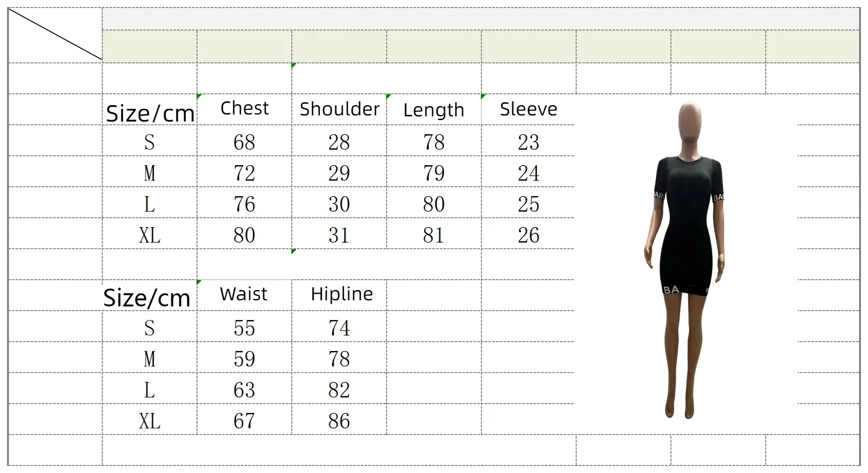Click the cell containing sleeve value 26
Screen dimensions: 868x473
[528, 233]
